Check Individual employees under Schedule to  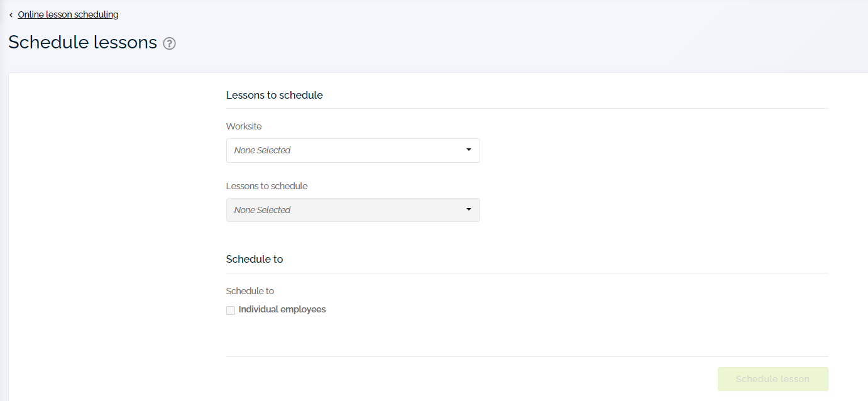pyautogui.click(x=231, y=310)
